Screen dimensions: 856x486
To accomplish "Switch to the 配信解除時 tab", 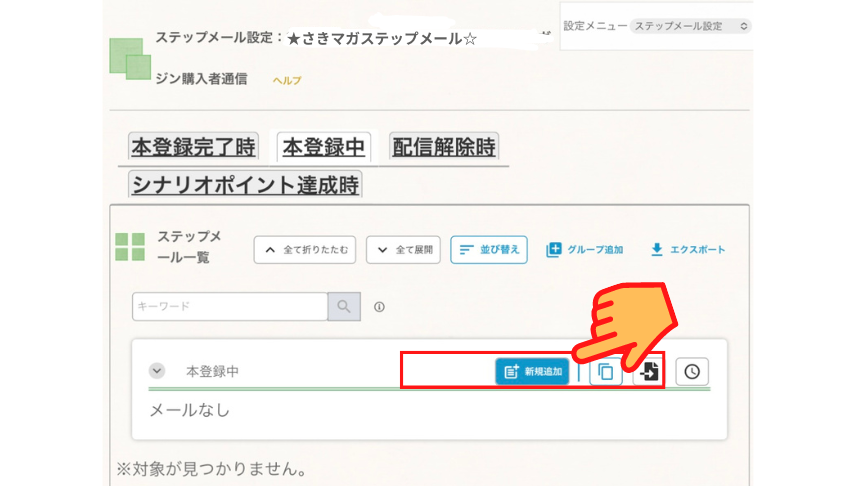I will click(x=444, y=146).
